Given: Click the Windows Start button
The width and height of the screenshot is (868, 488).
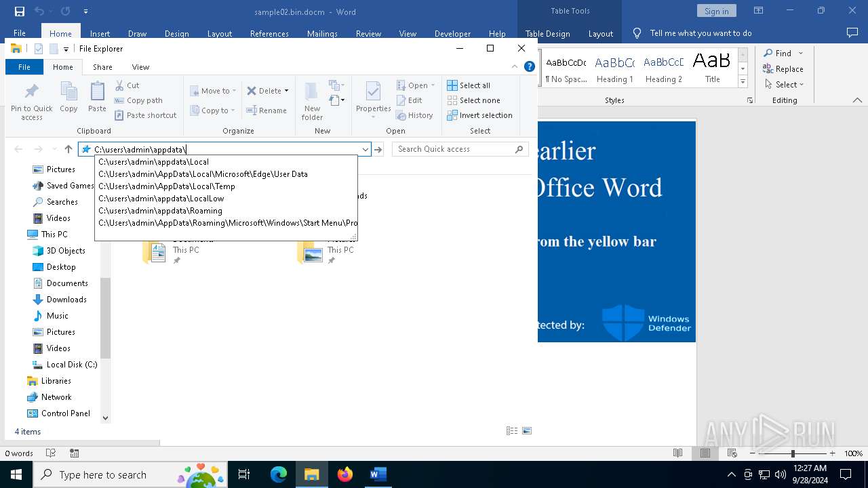Looking at the screenshot, I should point(16,474).
